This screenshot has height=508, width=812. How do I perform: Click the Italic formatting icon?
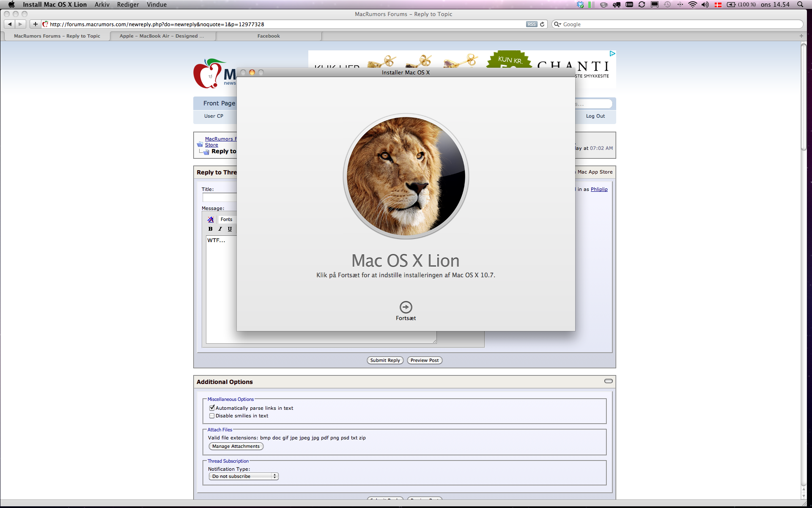coord(220,229)
